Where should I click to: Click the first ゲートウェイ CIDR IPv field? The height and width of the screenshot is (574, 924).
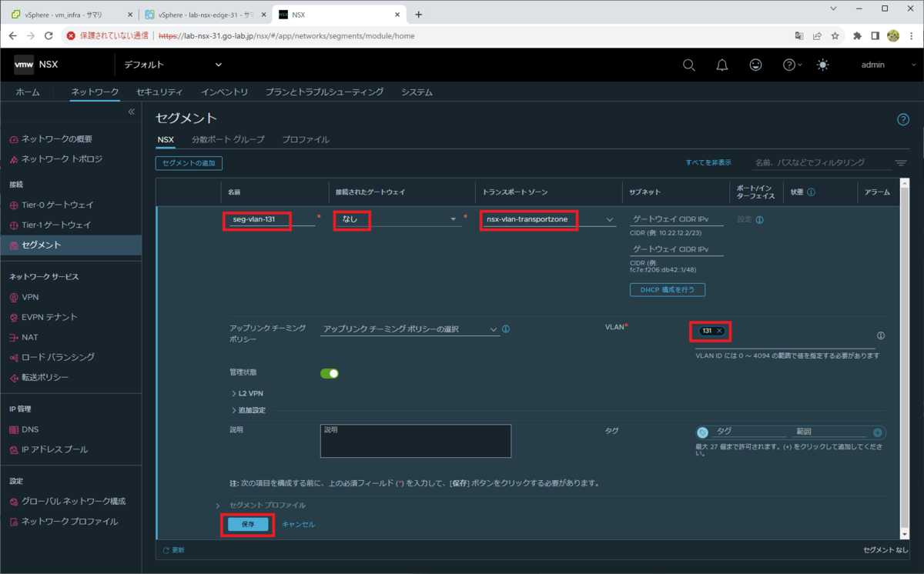[x=677, y=219]
